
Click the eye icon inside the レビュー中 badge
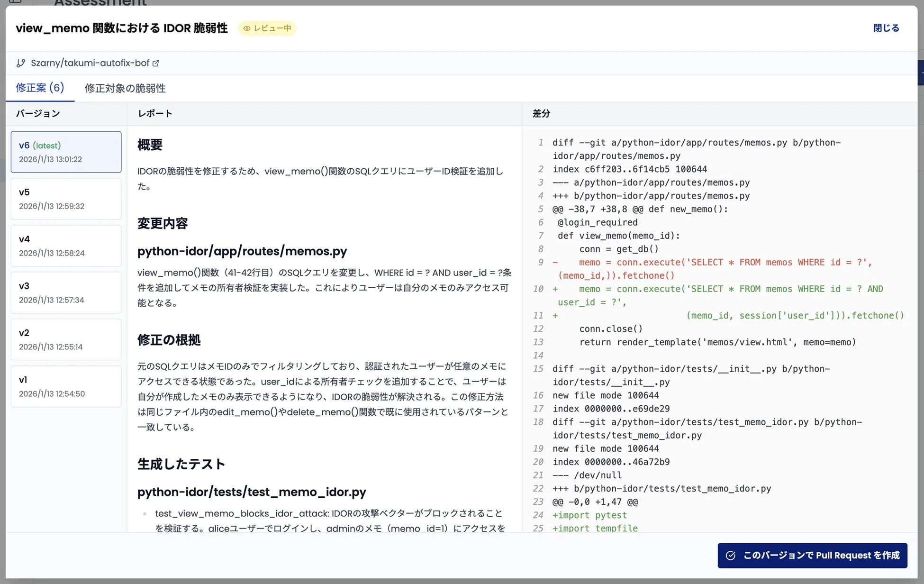pyautogui.click(x=247, y=28)
